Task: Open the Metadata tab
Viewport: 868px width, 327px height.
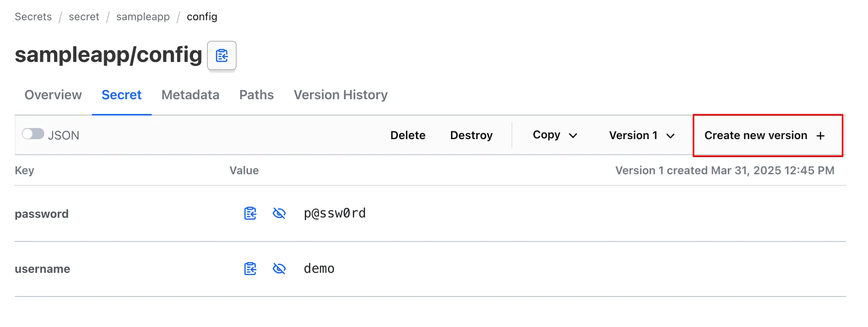Action: pyautogui.click(x=190, y=95)
